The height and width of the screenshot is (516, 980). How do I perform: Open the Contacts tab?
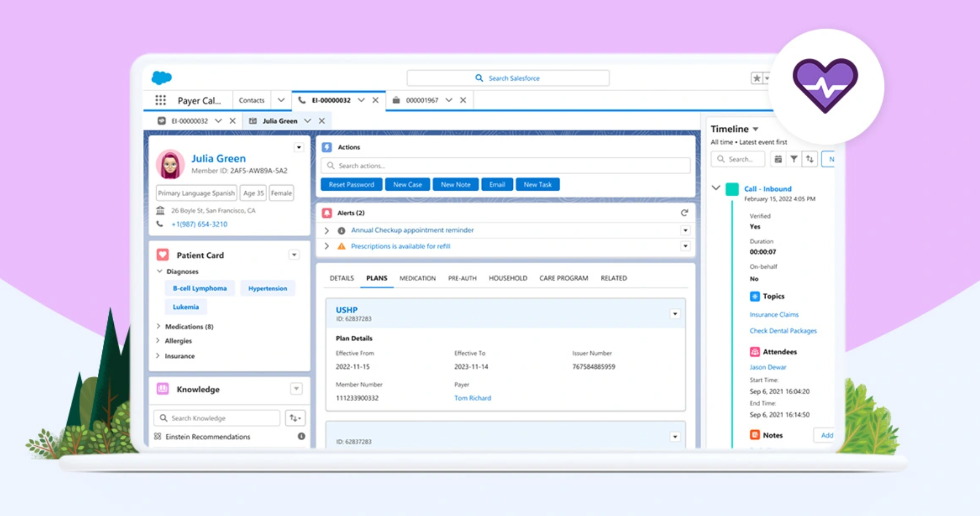point(251,100)
